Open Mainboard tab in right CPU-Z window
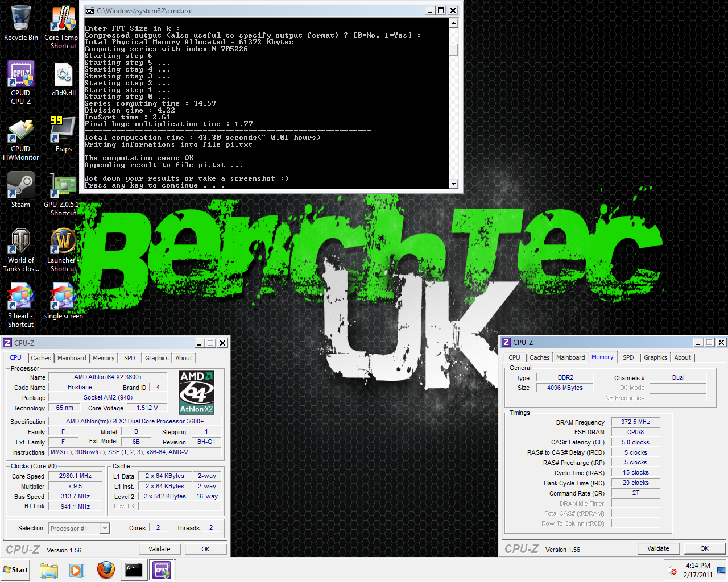 pyautogui.click(x=570, y=357)
